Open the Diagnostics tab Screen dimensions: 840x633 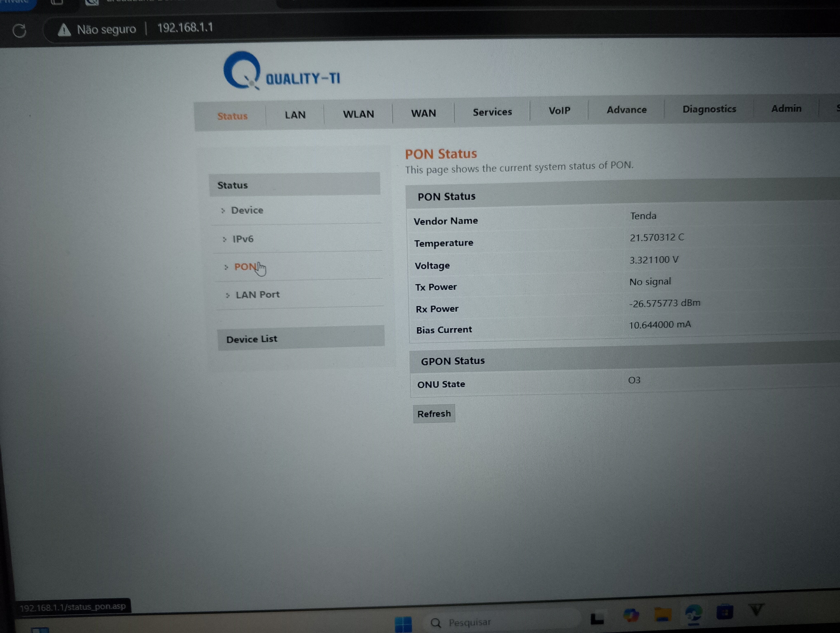pyautogui.click(x=709, y=109)
